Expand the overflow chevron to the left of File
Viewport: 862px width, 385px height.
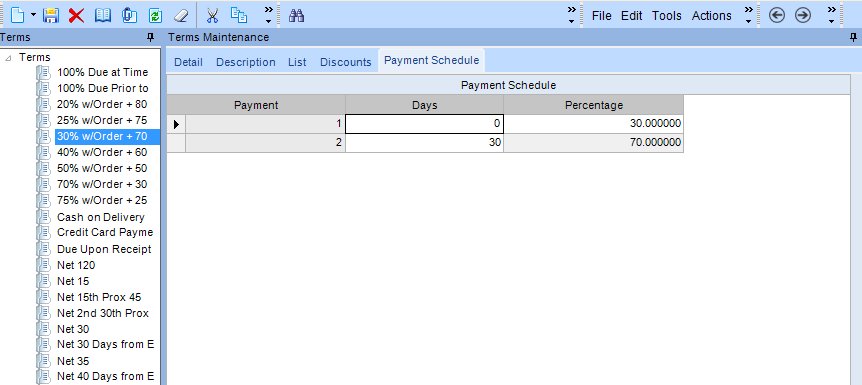pos(572,15)
